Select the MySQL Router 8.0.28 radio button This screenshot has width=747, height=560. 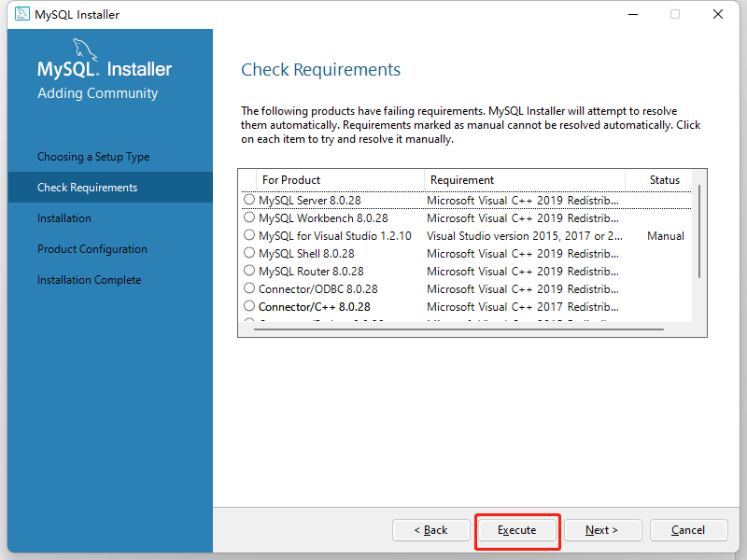pos(249,271)
